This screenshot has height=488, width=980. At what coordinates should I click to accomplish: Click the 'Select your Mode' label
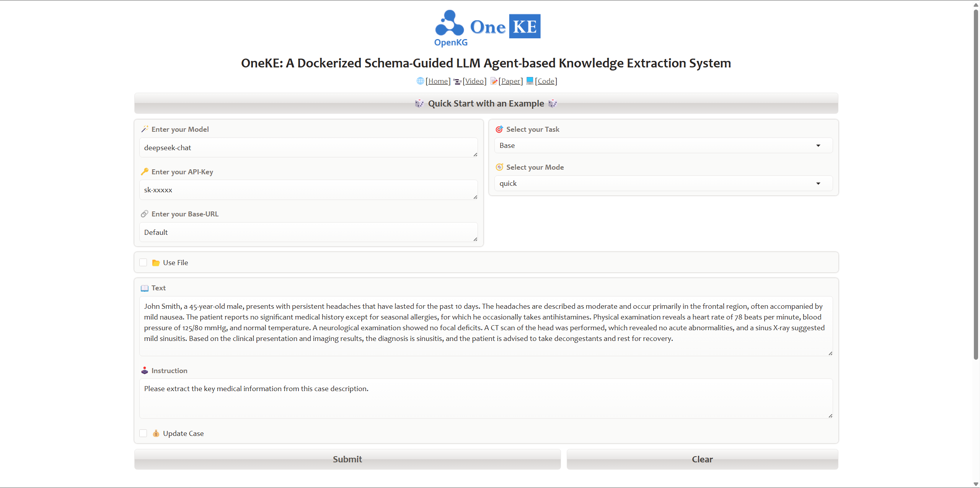(535, 167)
